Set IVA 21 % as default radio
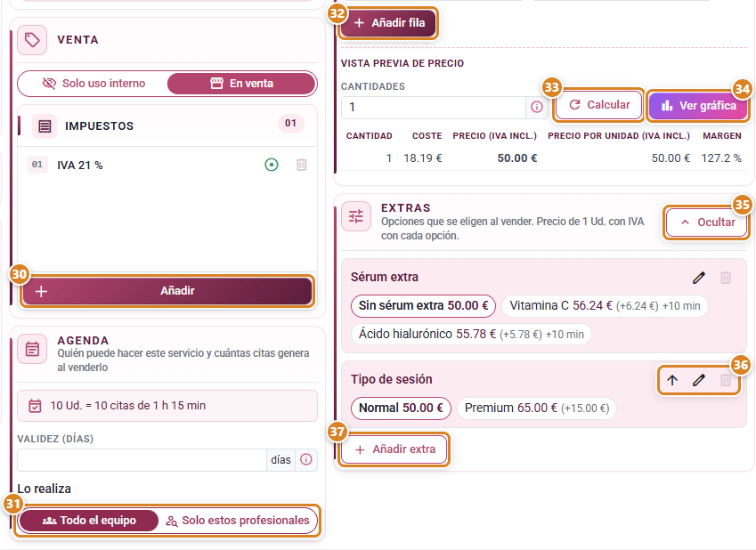 [272, 165]
